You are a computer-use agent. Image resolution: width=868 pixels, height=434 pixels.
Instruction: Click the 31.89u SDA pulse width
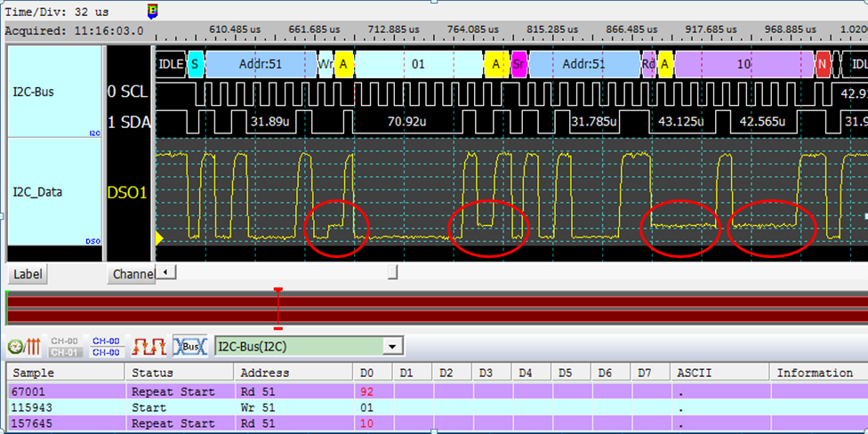[270, 121]
